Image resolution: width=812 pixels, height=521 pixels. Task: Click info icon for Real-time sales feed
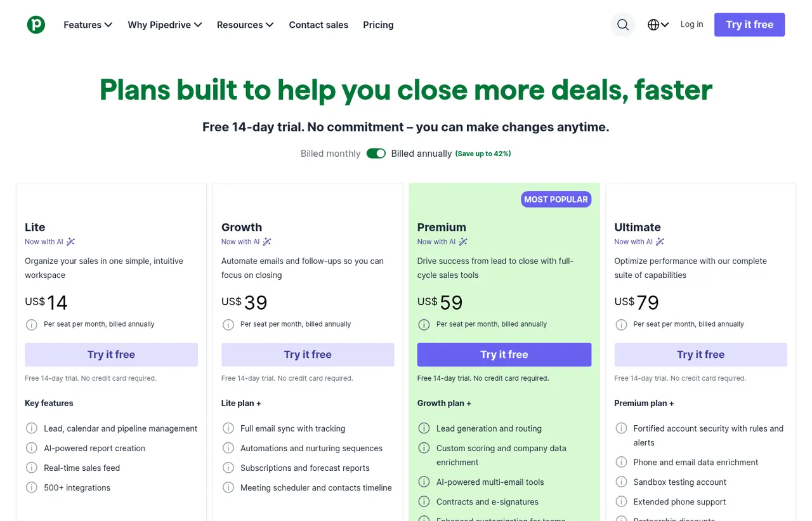click(x=31, y=468)
